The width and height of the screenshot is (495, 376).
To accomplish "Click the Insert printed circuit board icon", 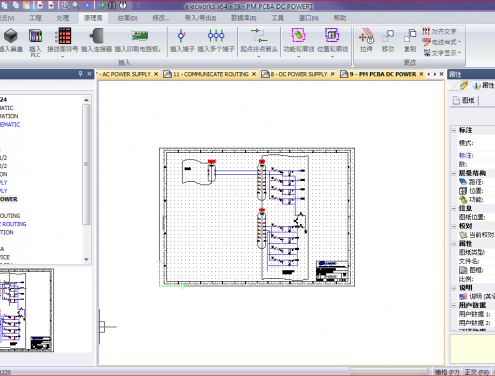I will [140, 36].
